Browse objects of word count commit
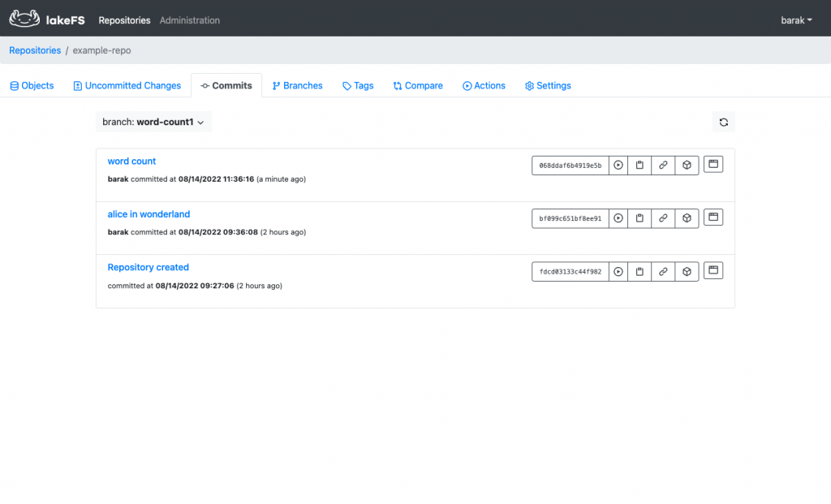The image size is (831, 504). 713,164
